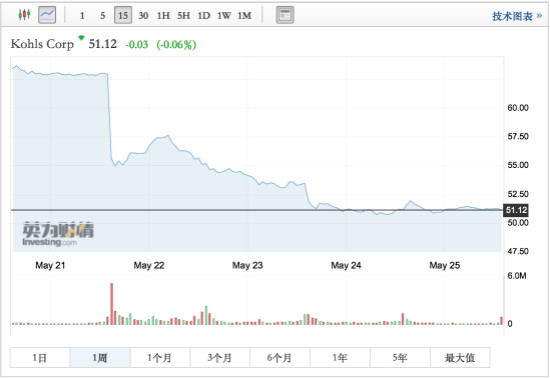Click the 60.00 price axis label
The image size is (550, 378).
tap(518, 108)
